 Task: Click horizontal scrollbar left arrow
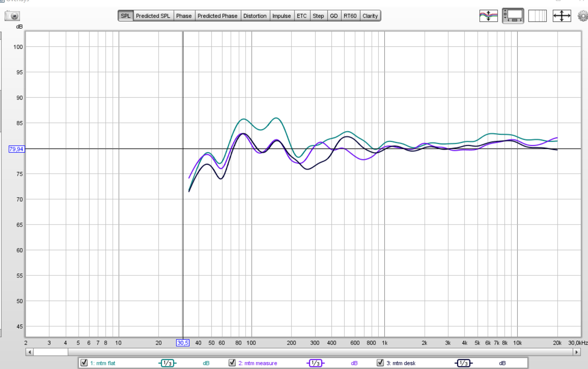pos(29,352)
